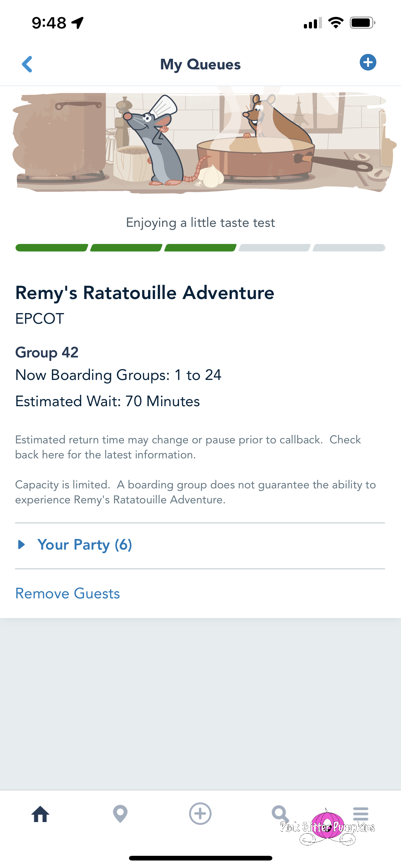
Task: Tap the Estimated Wait 70 Minutes text
Action: coord(107,401)
